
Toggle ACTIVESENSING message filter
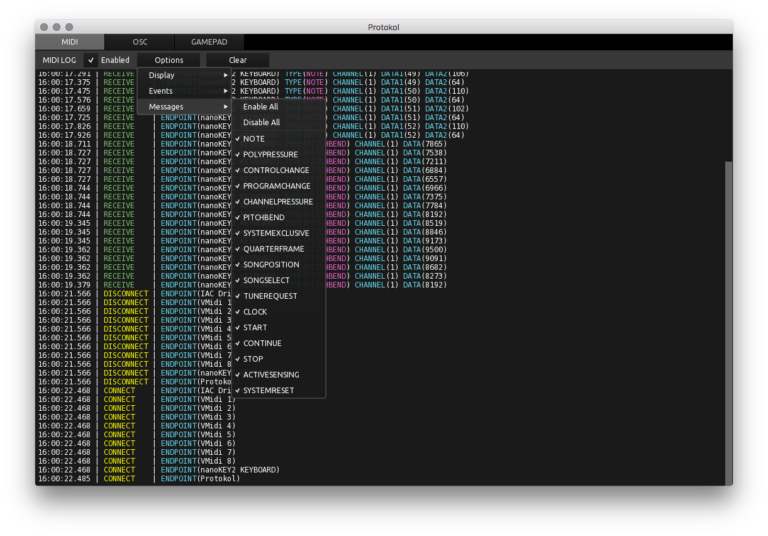click(x=278, y=374)
